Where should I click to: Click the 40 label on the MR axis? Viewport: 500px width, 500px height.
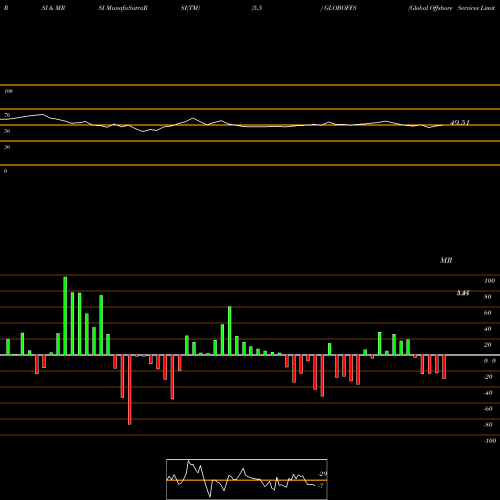click(x=488, y=329)
